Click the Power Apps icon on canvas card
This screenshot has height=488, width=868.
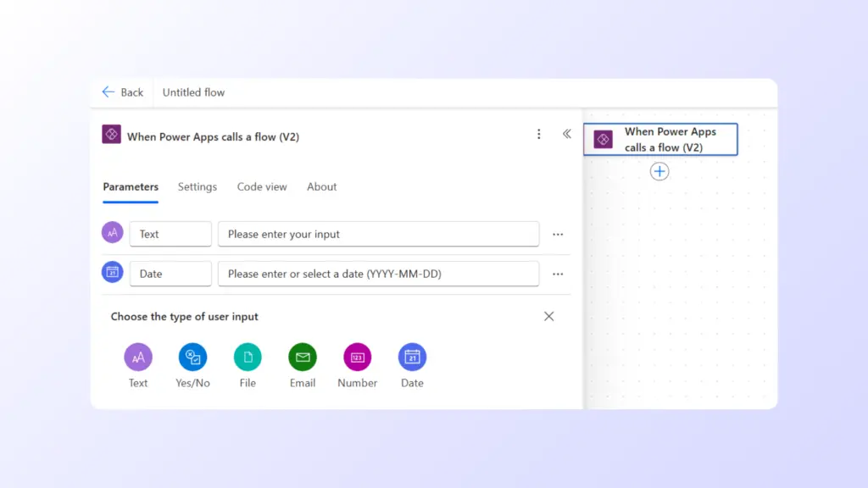(x=604, y=140)
